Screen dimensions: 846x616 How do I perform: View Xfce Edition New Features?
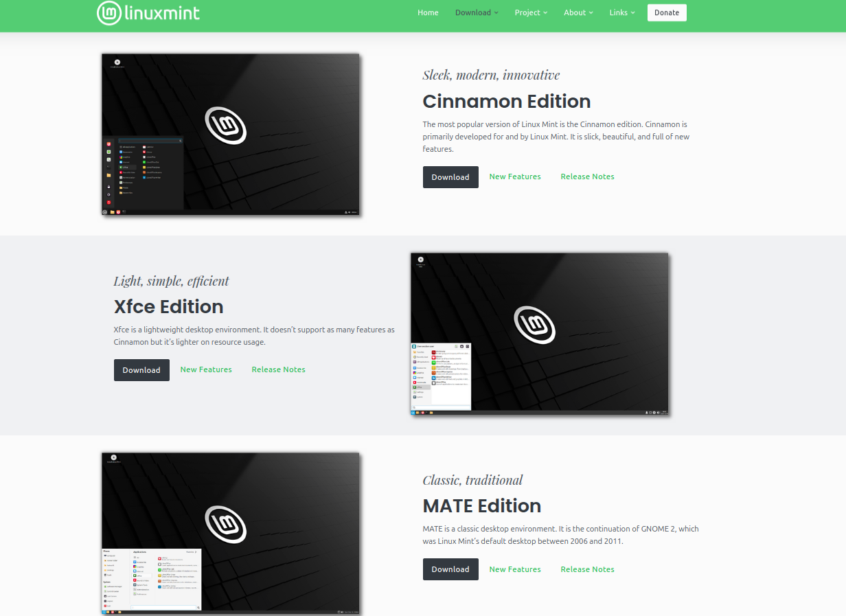coord(206,369)
